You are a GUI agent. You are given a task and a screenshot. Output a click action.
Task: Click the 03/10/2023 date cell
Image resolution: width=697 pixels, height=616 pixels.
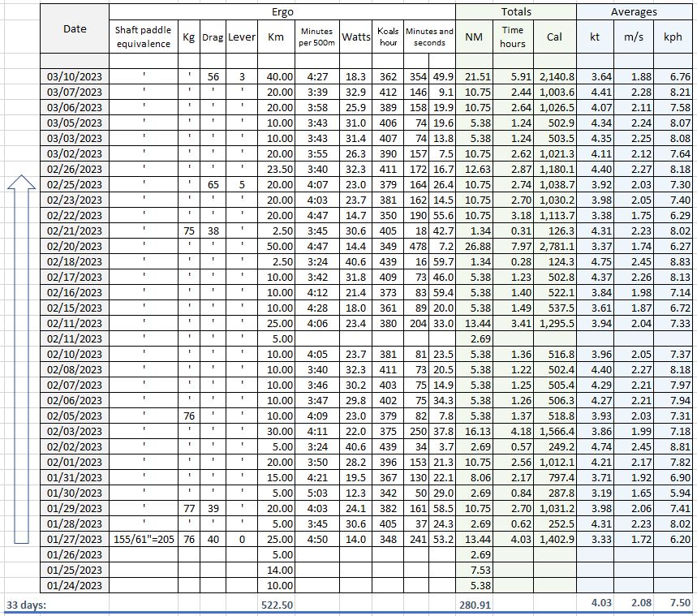[x=74, y=76]
